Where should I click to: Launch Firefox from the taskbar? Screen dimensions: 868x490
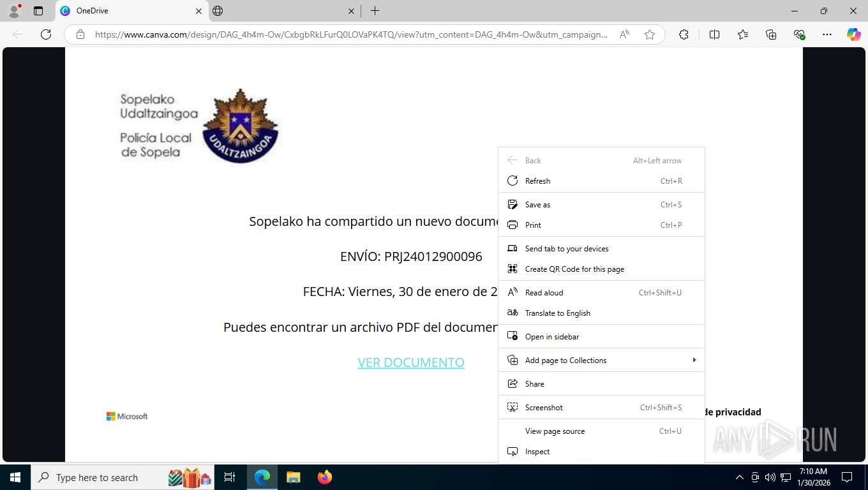tap(325, 477)
